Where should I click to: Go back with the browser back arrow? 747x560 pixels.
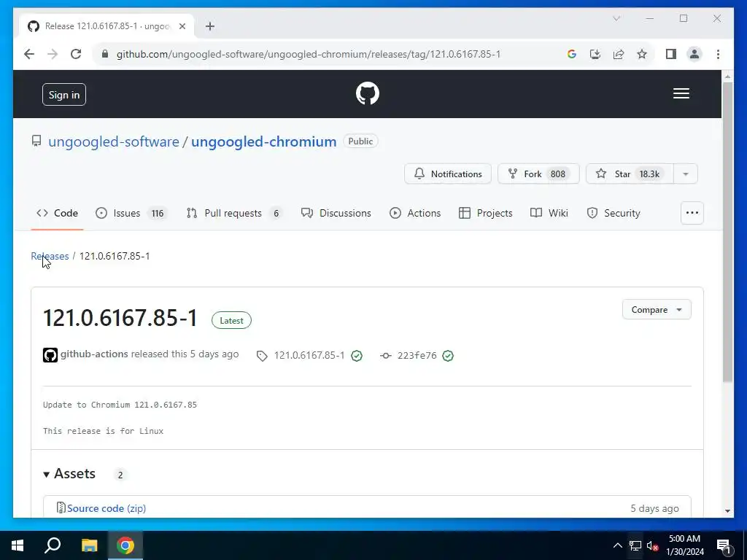(29, 54)
